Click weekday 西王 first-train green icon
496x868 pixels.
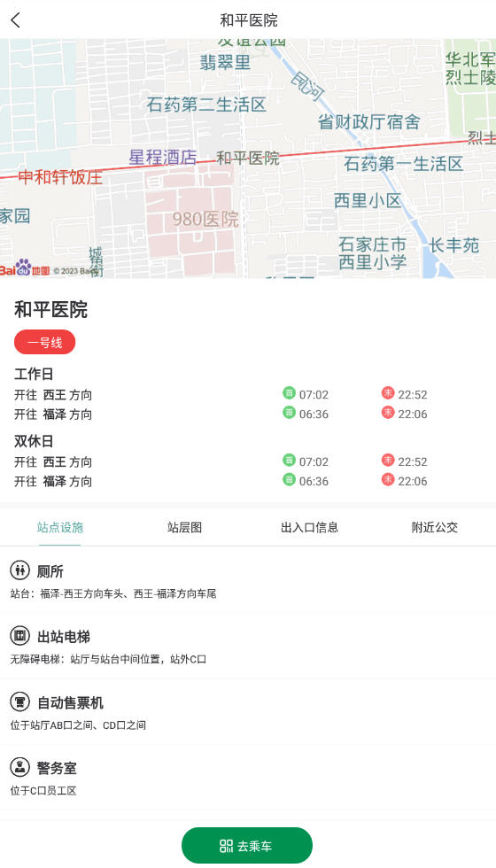289,393
